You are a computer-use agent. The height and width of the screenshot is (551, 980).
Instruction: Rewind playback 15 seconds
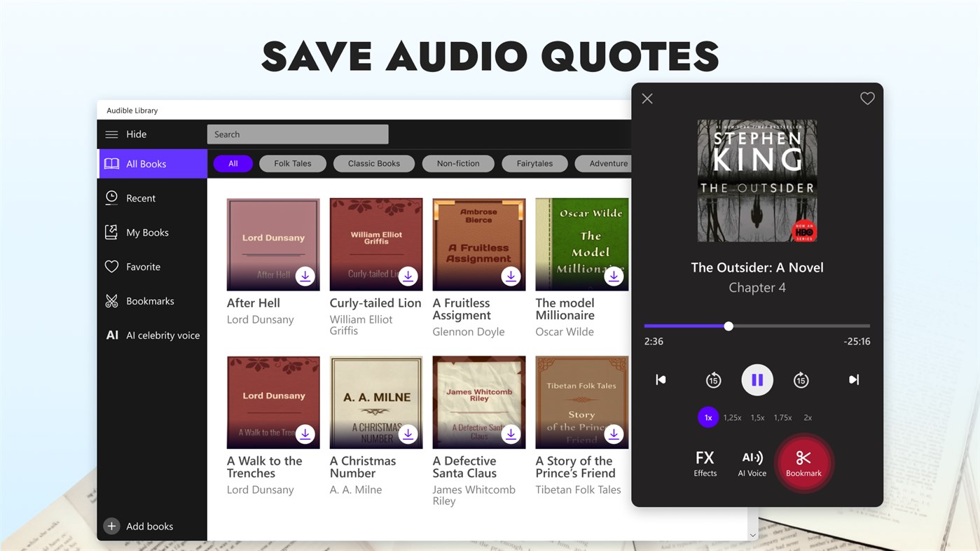click(x=713, y=379)
